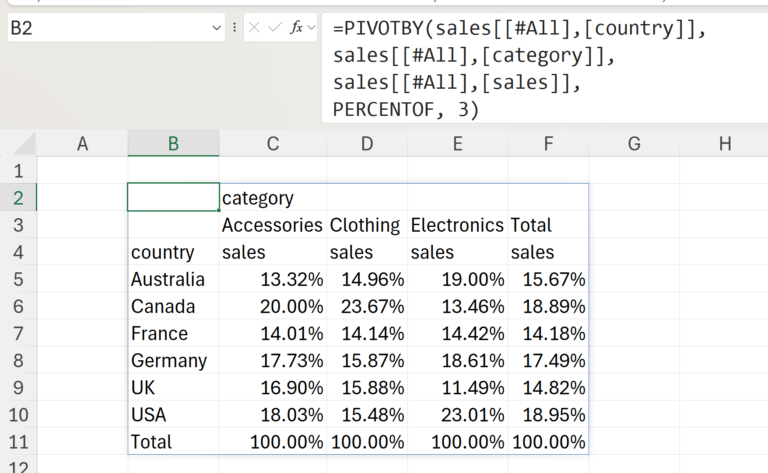Click the Cancel X icon in formula bar
Viewport: 768px width, 473px height.
pos(256,28)
